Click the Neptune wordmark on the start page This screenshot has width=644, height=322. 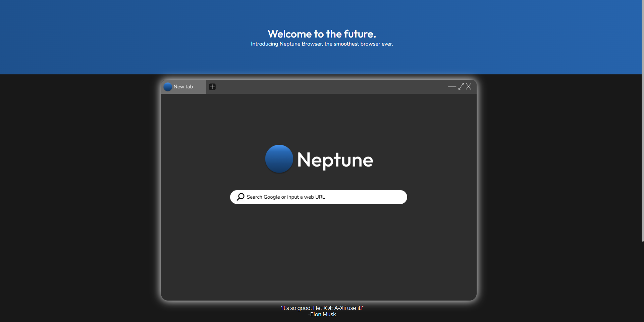pyautogui.click(x=335, y=159)
